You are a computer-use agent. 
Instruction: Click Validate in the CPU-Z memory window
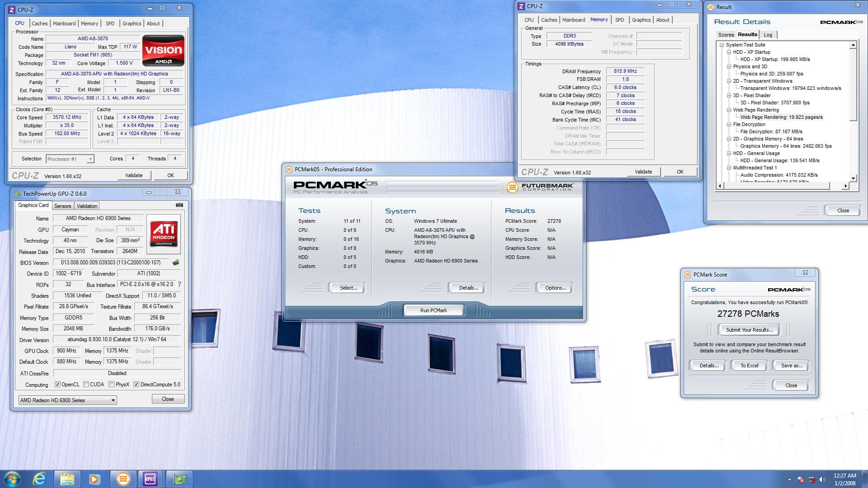coord(643,172)
